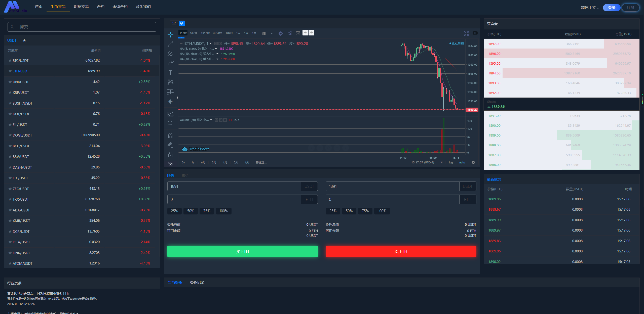Favorite the UNI/USDT pair star

point(10,82)
